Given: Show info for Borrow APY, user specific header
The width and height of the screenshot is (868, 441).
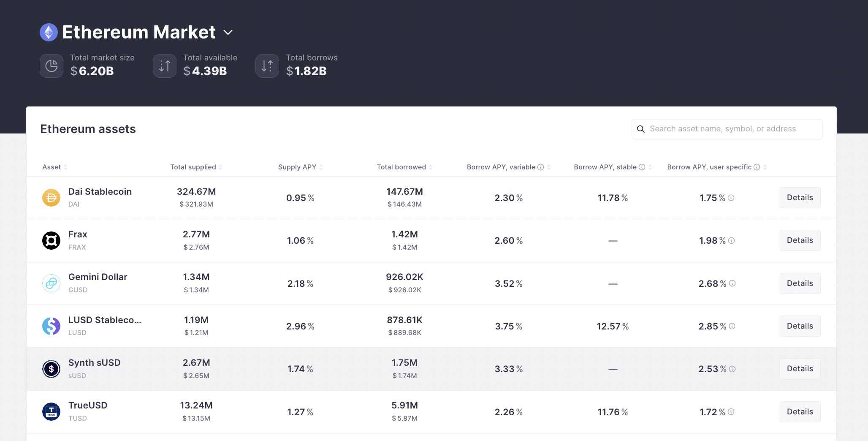Looking at the screenshot, I should 757,167.
